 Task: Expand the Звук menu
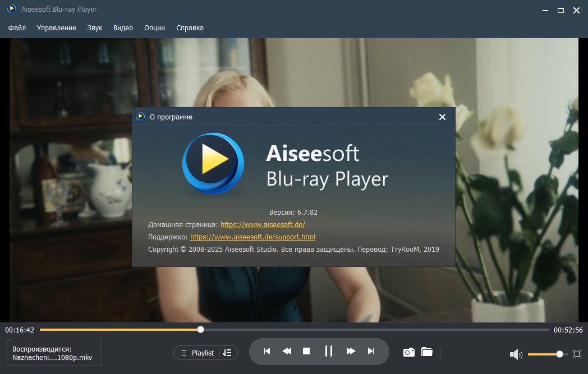pyautogui.click(x=95, y=28)
